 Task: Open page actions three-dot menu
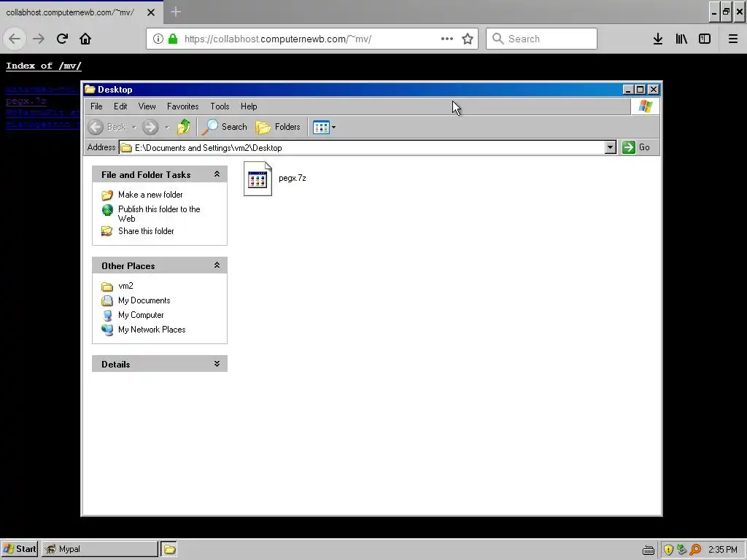(x=447, y=39)
